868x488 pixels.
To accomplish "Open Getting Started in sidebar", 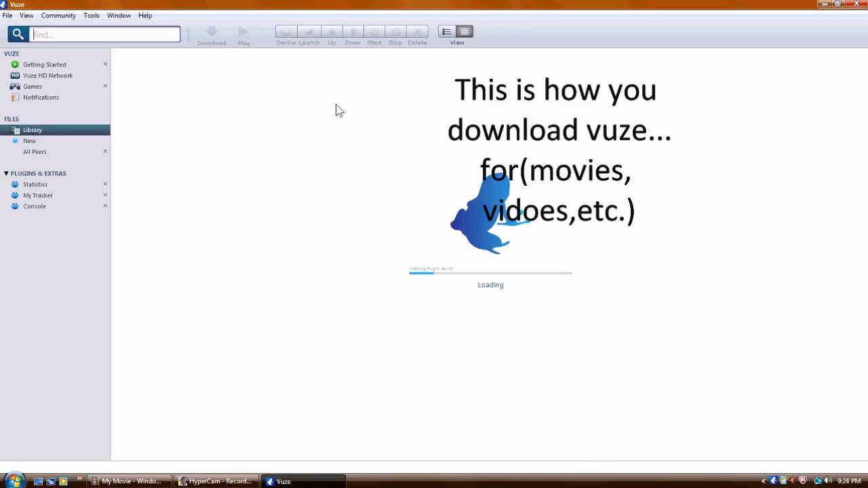I will [45, 64].
